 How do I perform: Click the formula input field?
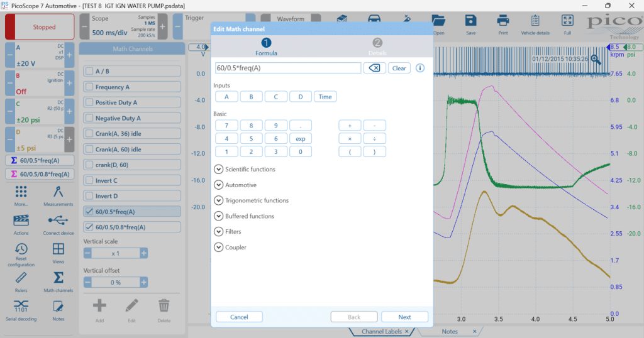(x=288, y=68)
